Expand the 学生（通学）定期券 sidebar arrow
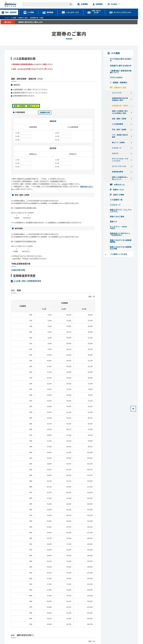 (x=131, y=130)
